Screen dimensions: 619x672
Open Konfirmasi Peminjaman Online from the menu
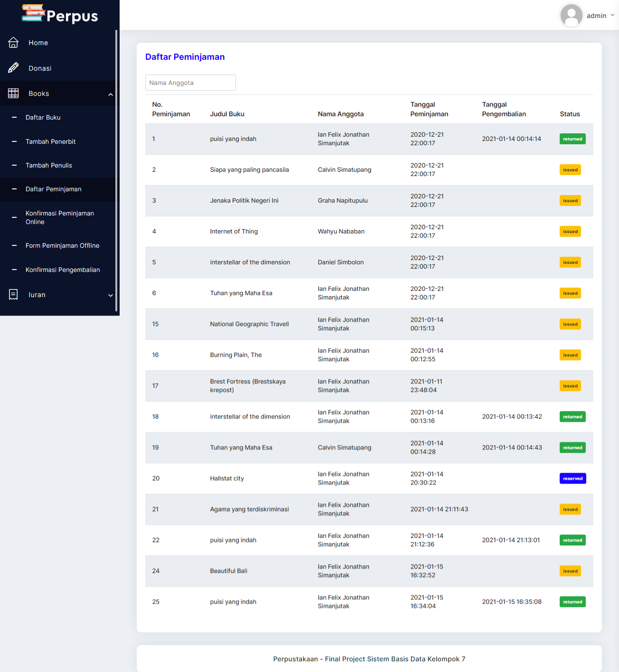(59, 217)
